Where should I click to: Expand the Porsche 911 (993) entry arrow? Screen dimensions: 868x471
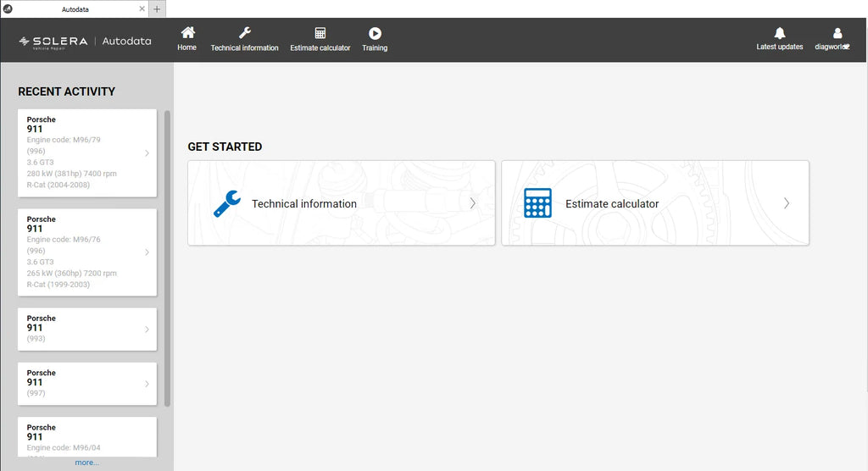click(147, 330)
